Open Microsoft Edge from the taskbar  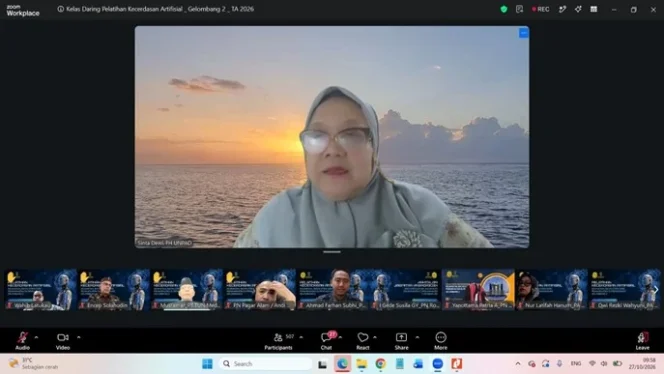(x=342, y=363)
